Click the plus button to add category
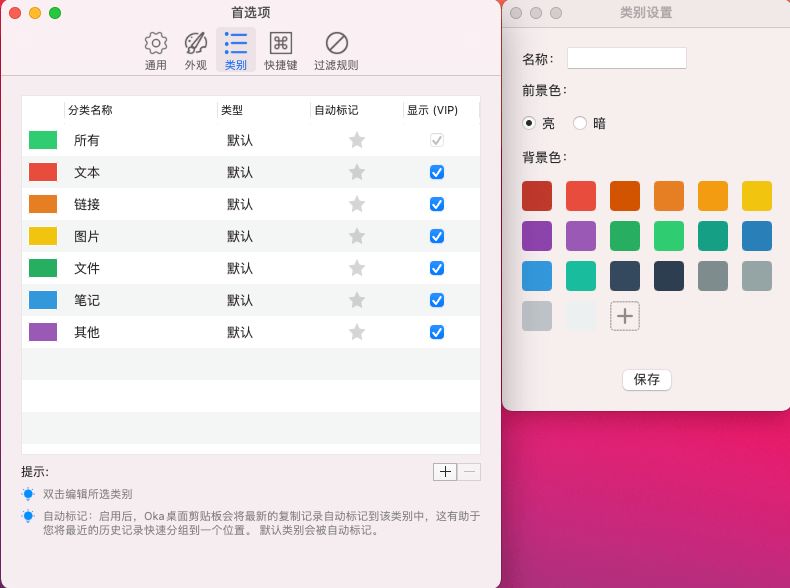 [x=445, y=472]
